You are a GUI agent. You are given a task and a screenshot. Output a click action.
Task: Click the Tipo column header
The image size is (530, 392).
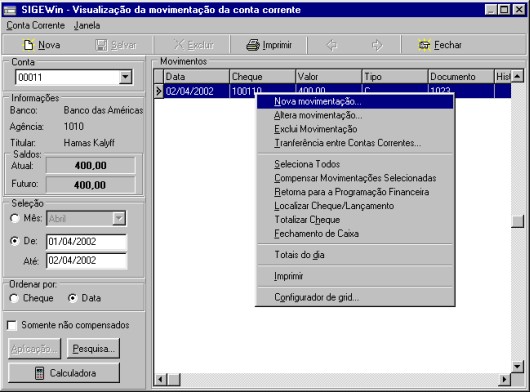(x=395, y=77)
